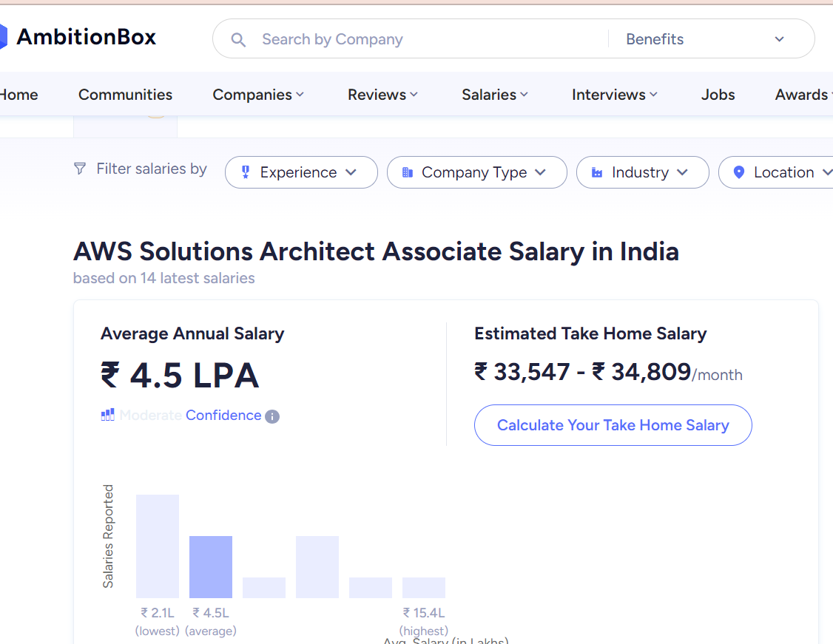Expand the Companies menu

click(258, 95)
